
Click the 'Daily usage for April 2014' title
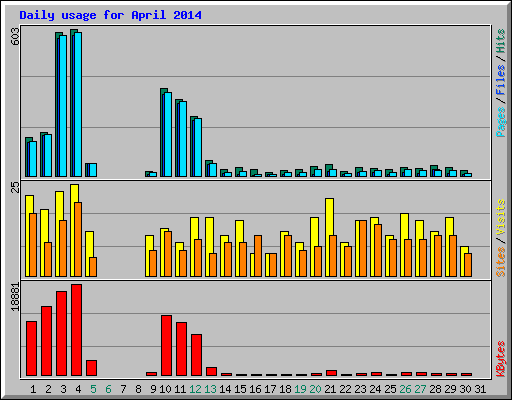click(x=110, y=15)
